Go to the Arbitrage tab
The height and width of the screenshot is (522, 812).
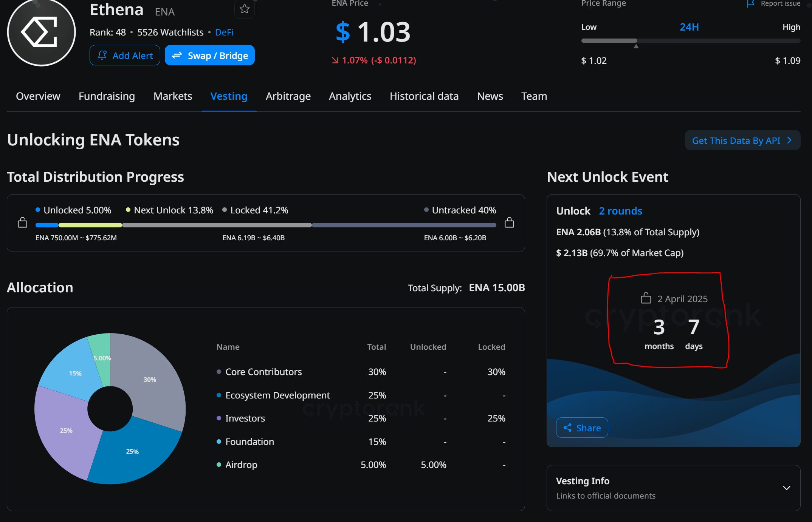click(288, 96)
